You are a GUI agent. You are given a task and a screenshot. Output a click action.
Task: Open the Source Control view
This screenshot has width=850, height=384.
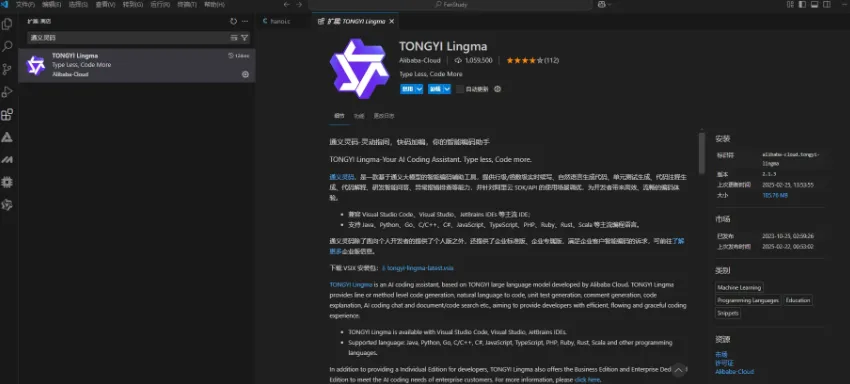[7, 69]
